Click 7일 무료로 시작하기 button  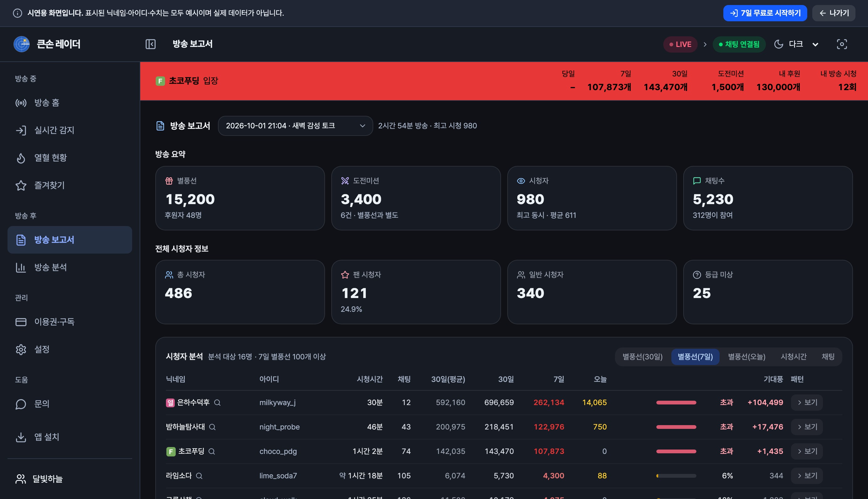[x=765, y=13]
